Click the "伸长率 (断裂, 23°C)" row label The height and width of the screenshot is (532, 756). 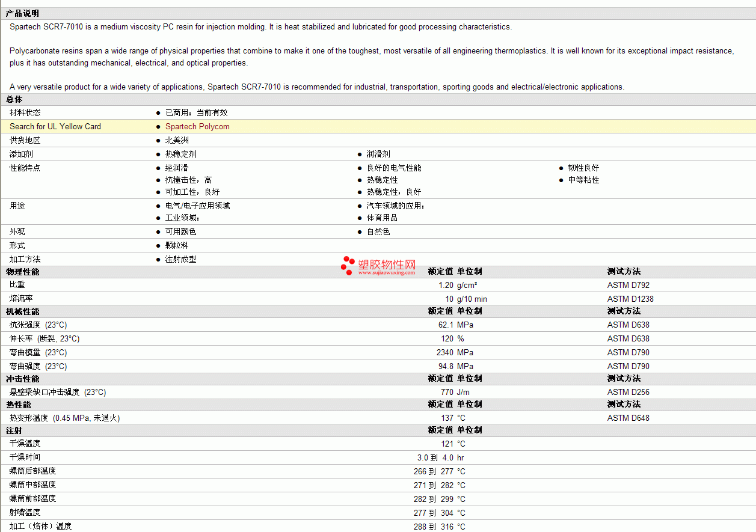(45, 338)
